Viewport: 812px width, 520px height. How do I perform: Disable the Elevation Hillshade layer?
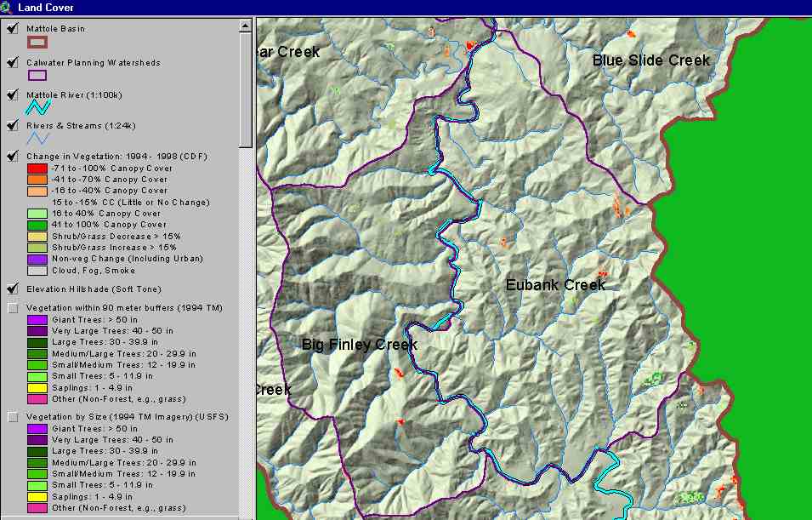[13, 289]
